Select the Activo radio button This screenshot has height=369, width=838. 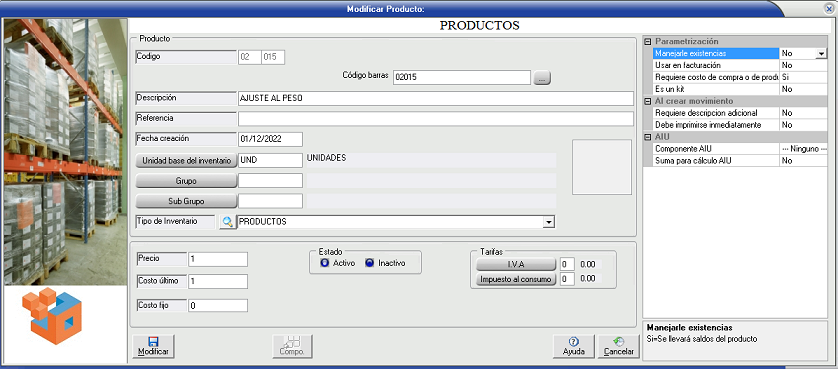coord(324,263)
